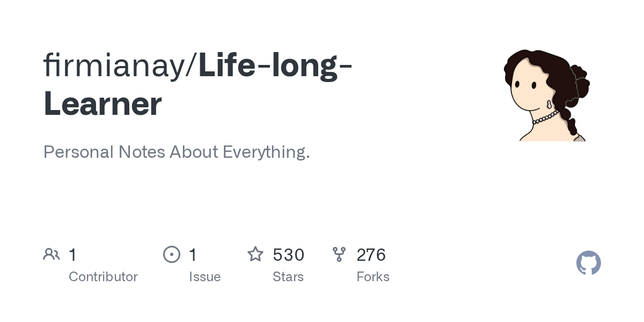Click the Stars label
Image resolution: width=644 pixels, height=322 pixels.
[x=288, y=277]
